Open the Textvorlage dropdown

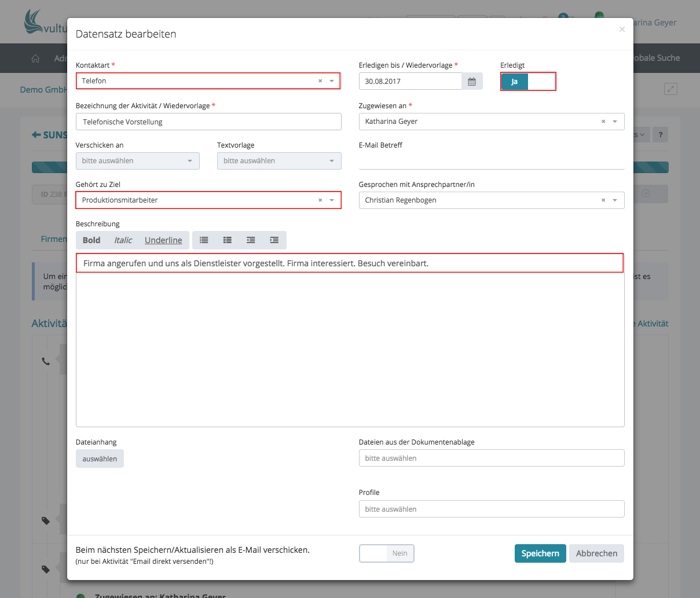[278, 161]
